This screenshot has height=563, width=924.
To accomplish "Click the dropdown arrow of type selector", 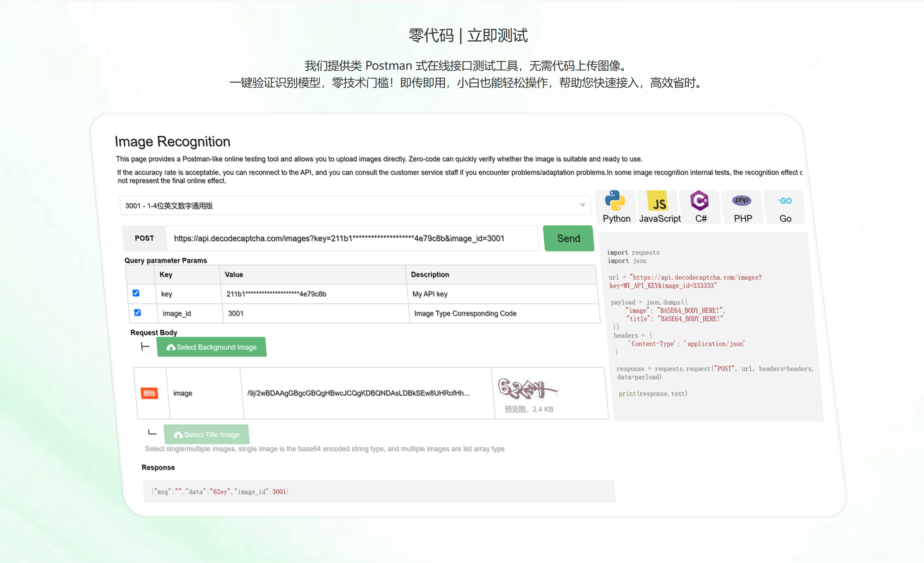I will [583, 205].
